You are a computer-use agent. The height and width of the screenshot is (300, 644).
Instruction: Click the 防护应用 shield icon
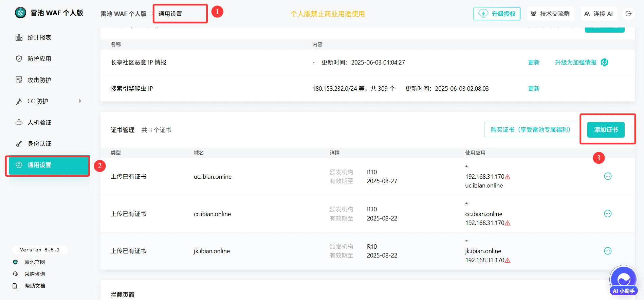click(x=19, y=59)
